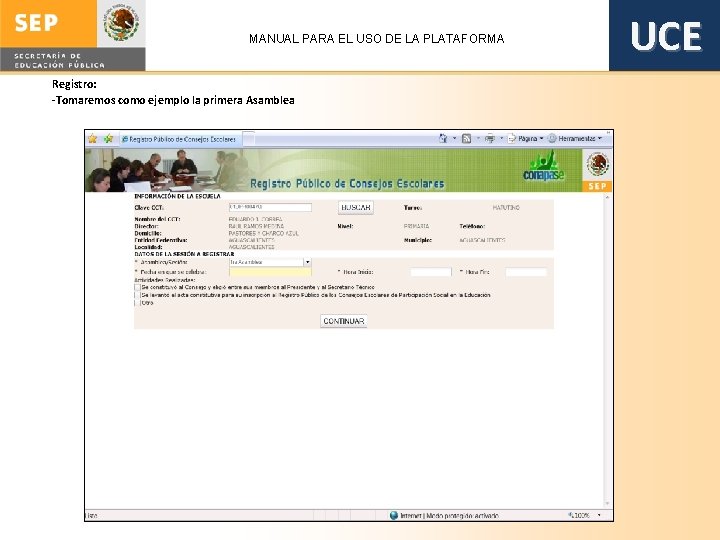Image resolution: width=720 pixels, height=540 pixels.
Task: Click the Print toolbar icon
Action: click(490, 138)
